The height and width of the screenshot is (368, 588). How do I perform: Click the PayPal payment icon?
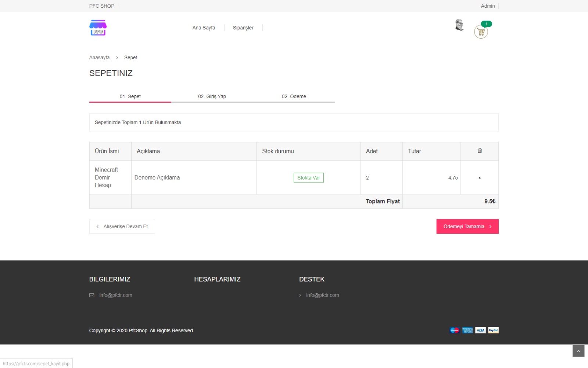(x=493, y=330)
